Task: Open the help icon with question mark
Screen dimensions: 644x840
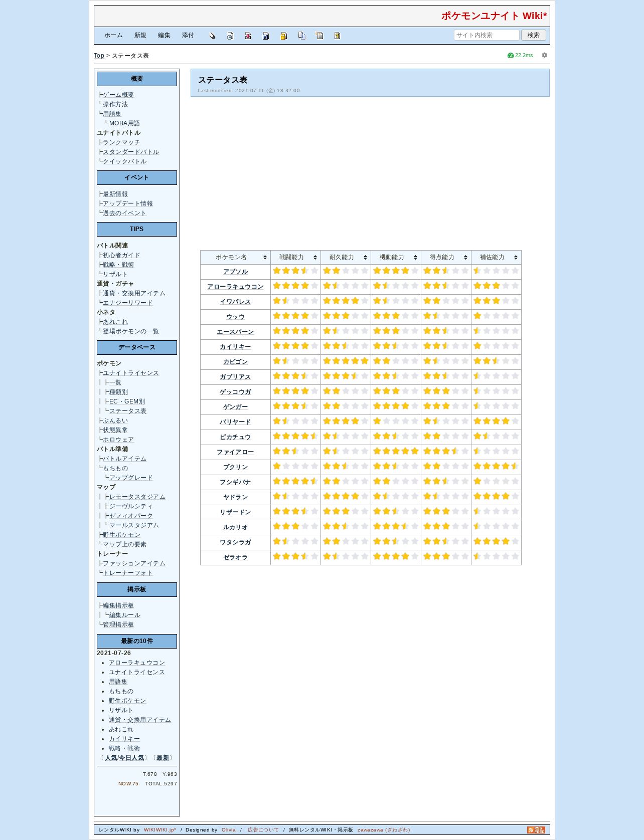Action: pos(337,36)
